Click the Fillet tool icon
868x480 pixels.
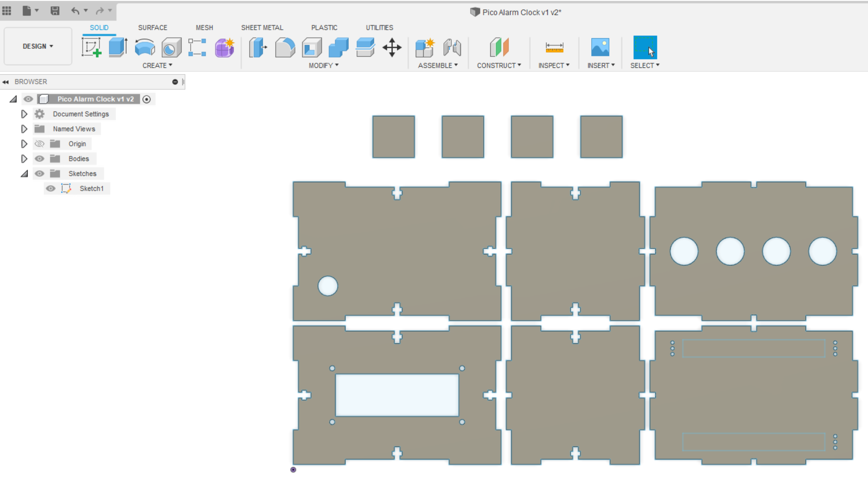(x=285, y=47)
